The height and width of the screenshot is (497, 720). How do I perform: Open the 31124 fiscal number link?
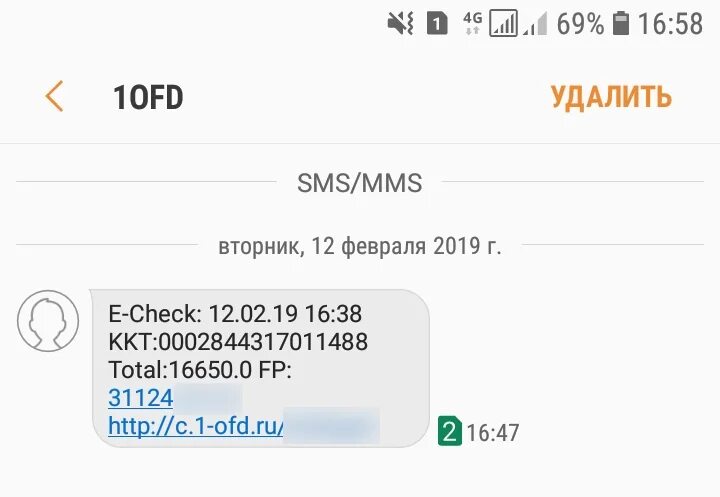pyautogui.click(x=141, y=398)
